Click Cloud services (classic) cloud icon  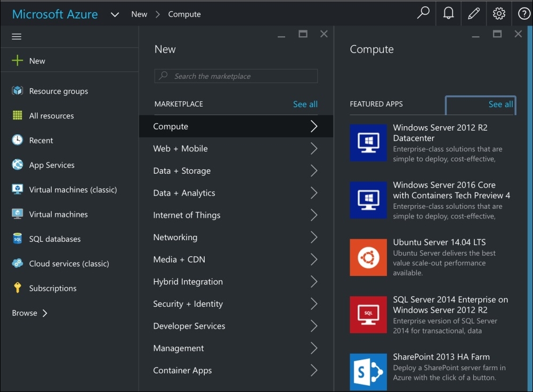pyautogui.click(x=18, y=263)
